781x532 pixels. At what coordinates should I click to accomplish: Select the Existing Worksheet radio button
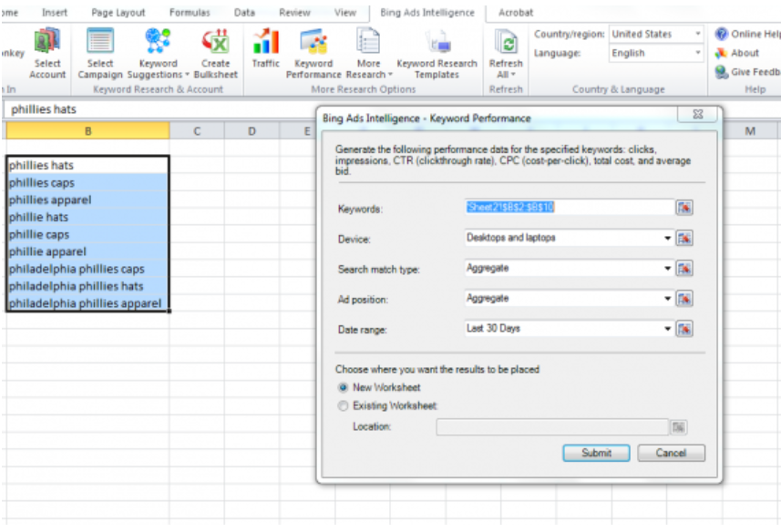click(x=343, y=405)
